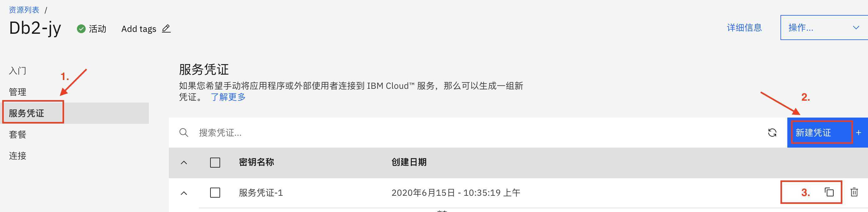This screenshot has height=212, width=868.
Task: Go to 套餐 in the sidebar
Action: pos(18,134)
